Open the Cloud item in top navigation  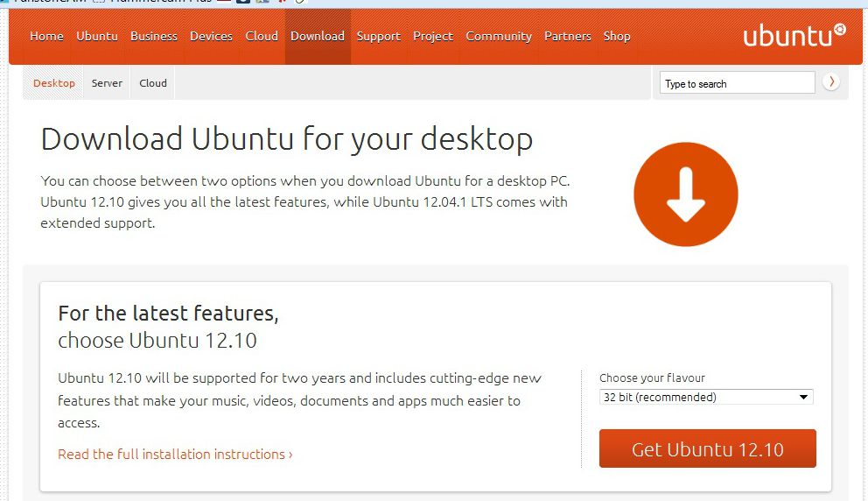[262, 36]
